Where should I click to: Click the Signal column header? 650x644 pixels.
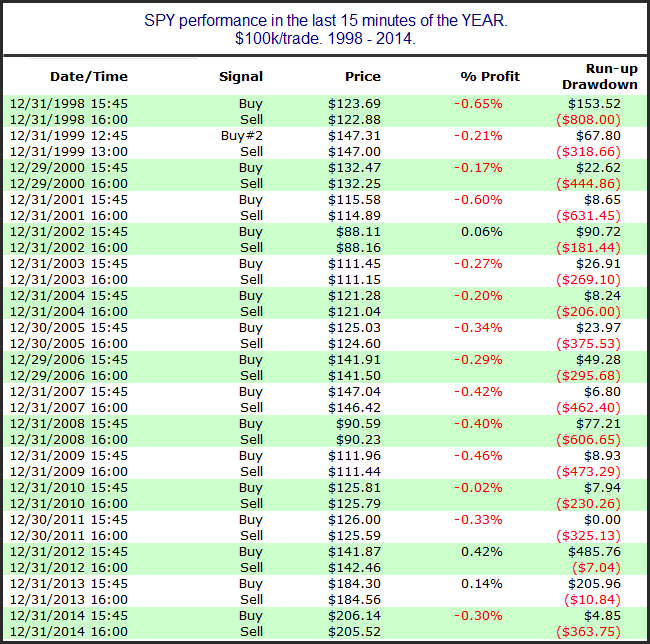(241, 77)
